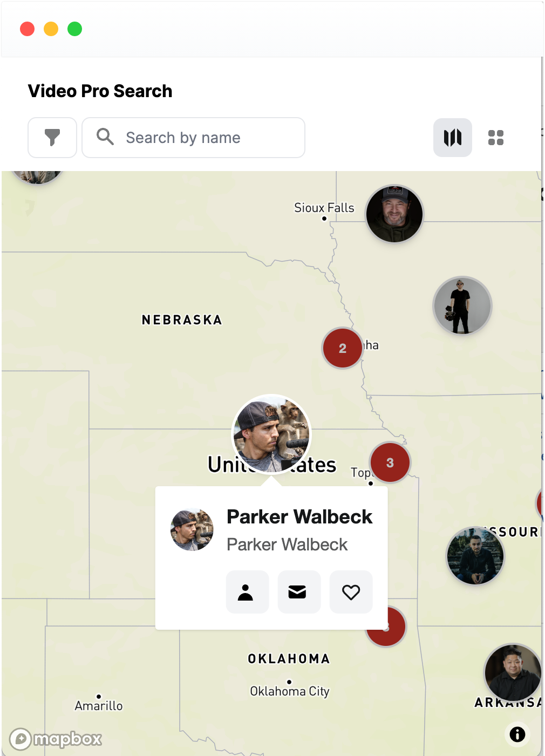Favorite Parker Walbeck with heart icon
Viewport: 545px width, 756px height.
(351, 592)
